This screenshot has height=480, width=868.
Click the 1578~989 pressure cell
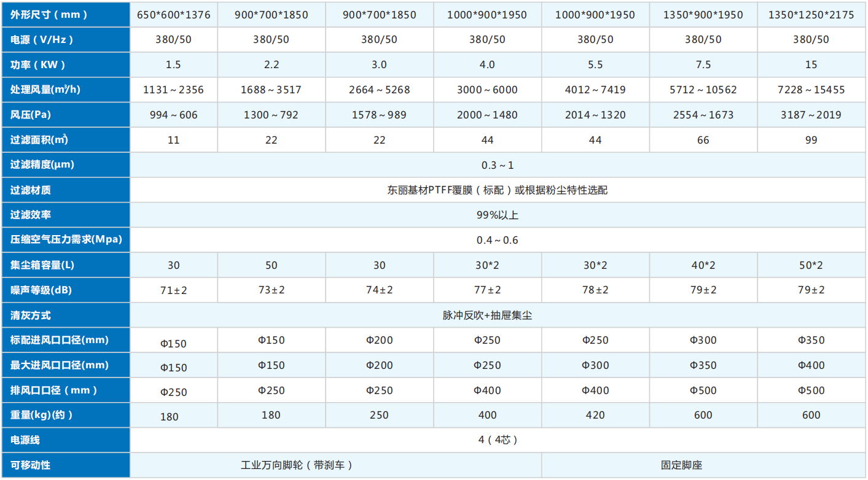point(380,115)
